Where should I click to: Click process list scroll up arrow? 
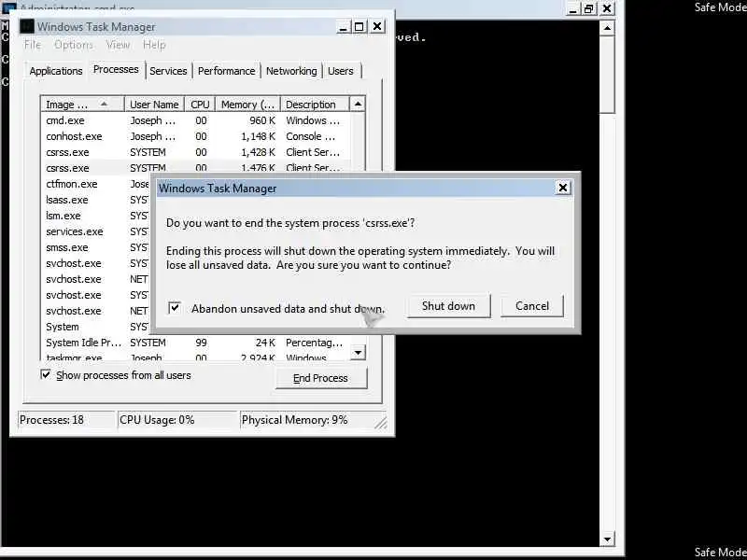click(358, 104)
